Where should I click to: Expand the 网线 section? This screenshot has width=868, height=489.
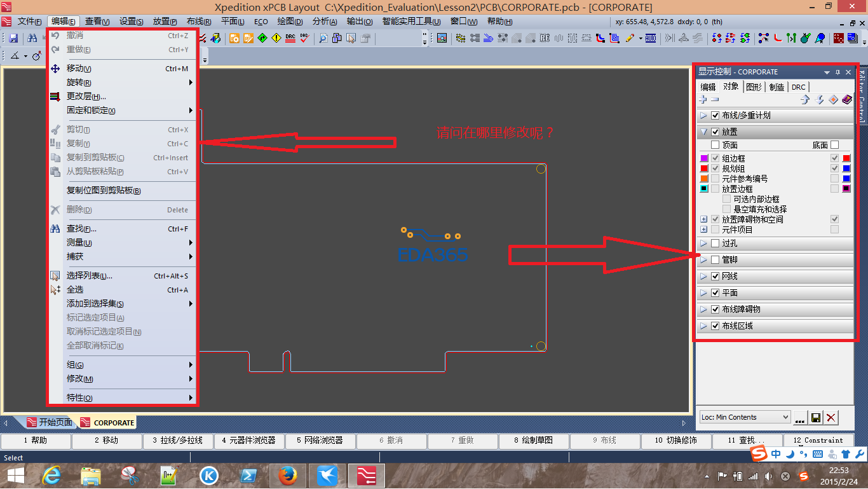(703, 277)
